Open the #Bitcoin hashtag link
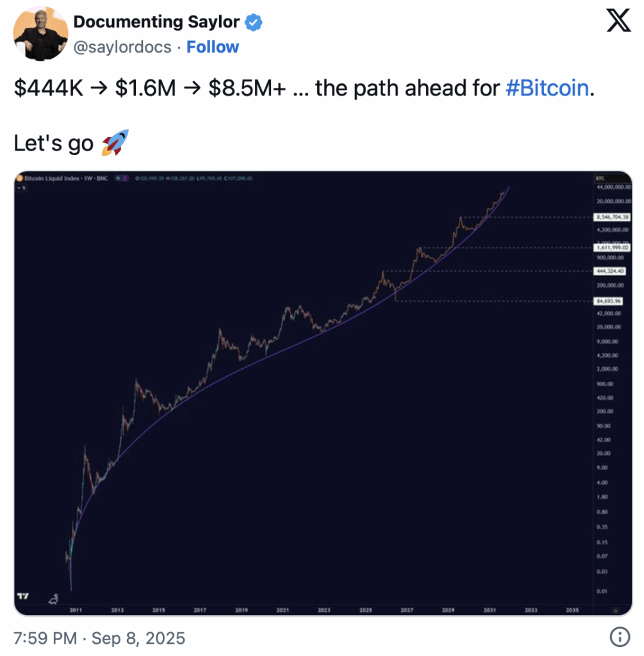Screen dimensions: 644x656 tap(547, 88)
